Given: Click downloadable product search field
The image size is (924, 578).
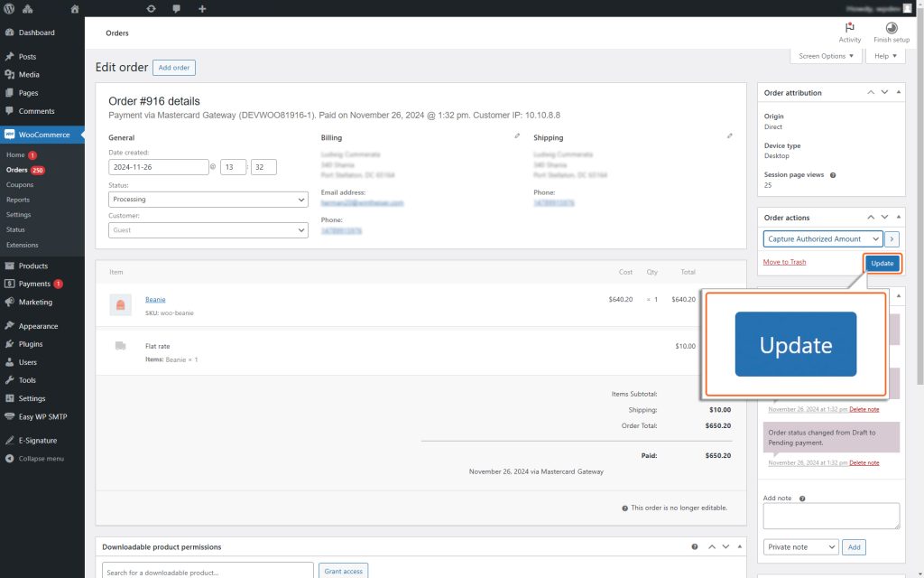Looking at the screenshot, I should 208,571.
